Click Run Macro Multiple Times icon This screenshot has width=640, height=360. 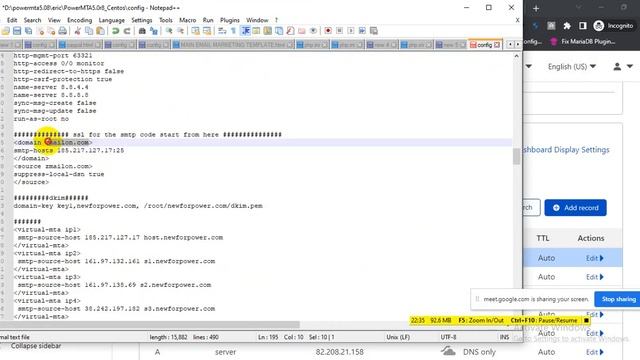click(362, 31)
